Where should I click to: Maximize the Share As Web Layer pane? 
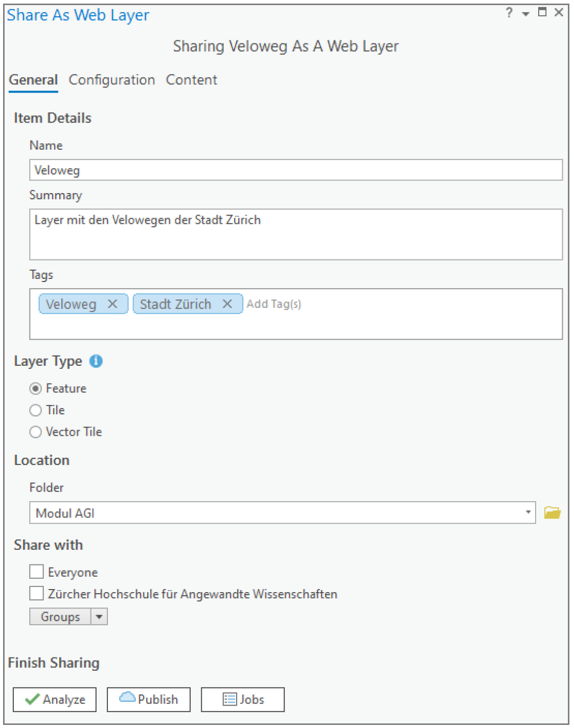[542, 12]
